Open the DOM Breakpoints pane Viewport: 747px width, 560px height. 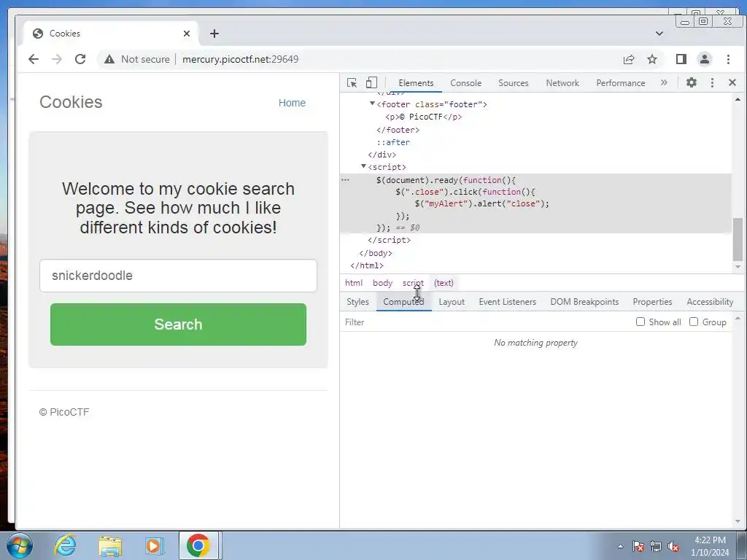click(x=584, y=302)
